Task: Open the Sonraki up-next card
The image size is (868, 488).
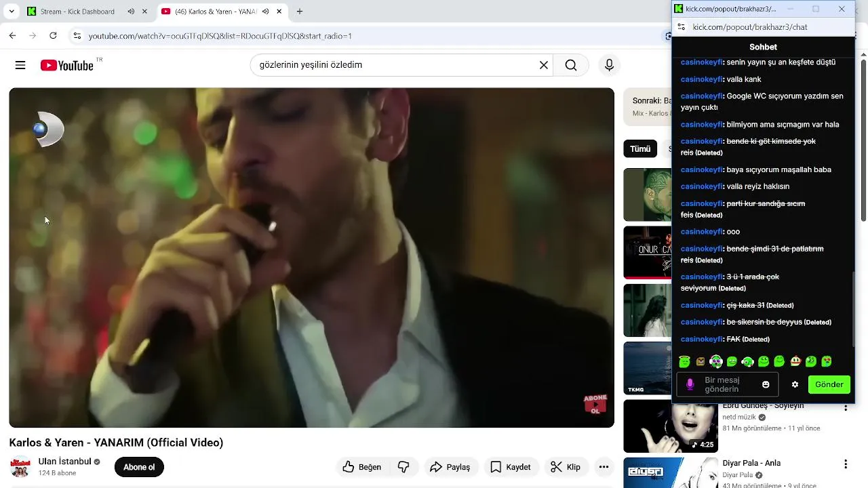Action: point(647,107)
